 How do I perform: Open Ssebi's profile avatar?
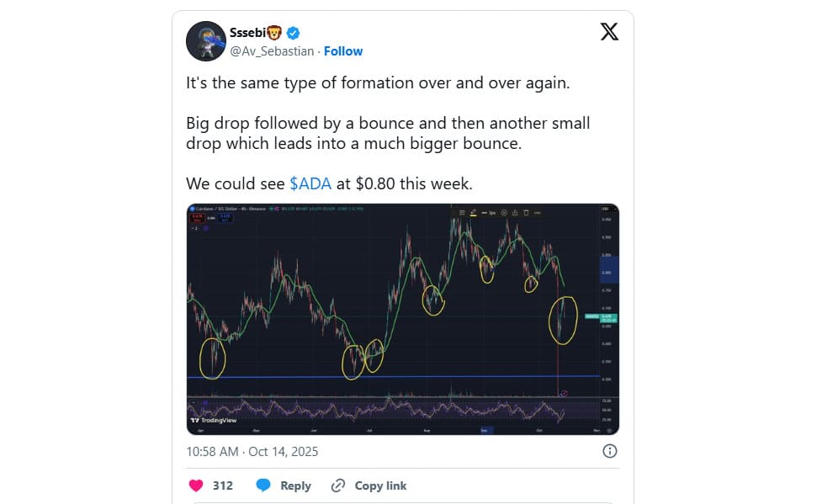pos(205,41)
